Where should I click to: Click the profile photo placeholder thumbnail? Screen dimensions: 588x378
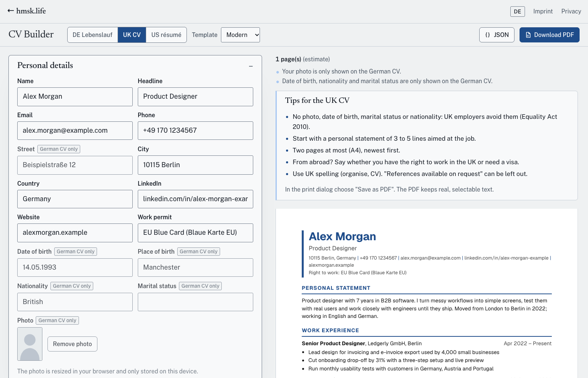click(30, 344)
